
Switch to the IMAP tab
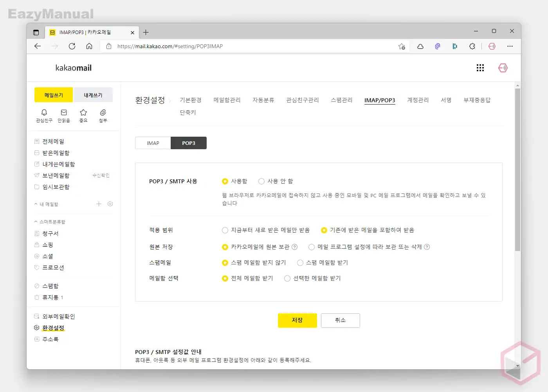[153, 143]
